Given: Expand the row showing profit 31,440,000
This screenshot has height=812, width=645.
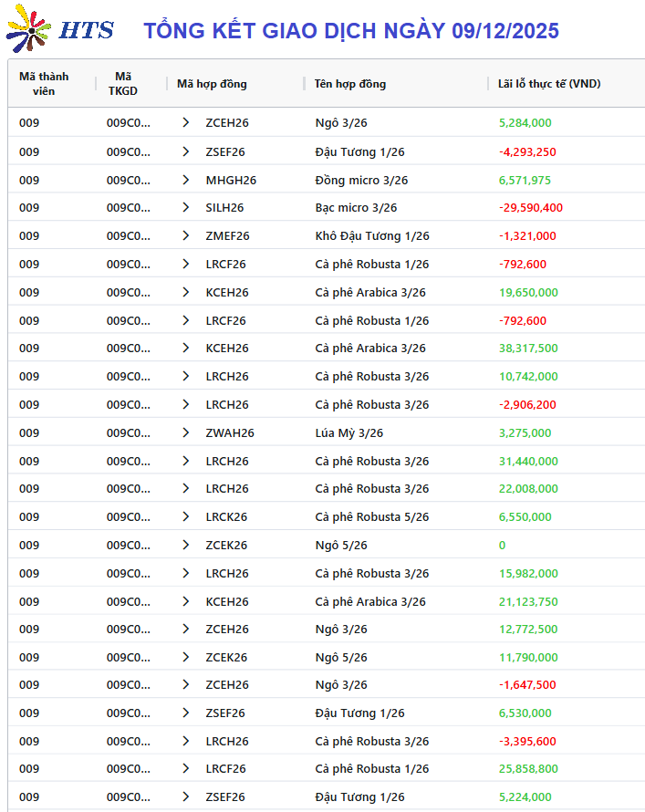Looking at the screenshot, I should click(x=186, y=462).
